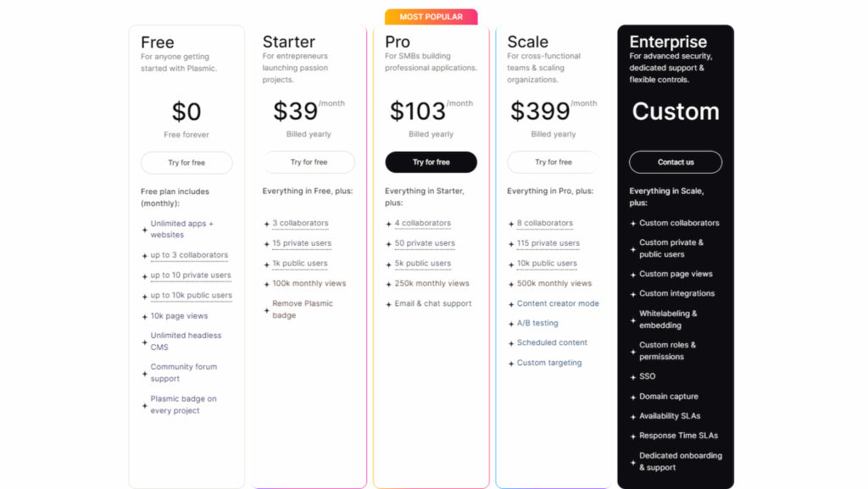868x489 pixels.
Task: Click the sparkle icon next to Content creator mode
Action: [x=510, y=304]
